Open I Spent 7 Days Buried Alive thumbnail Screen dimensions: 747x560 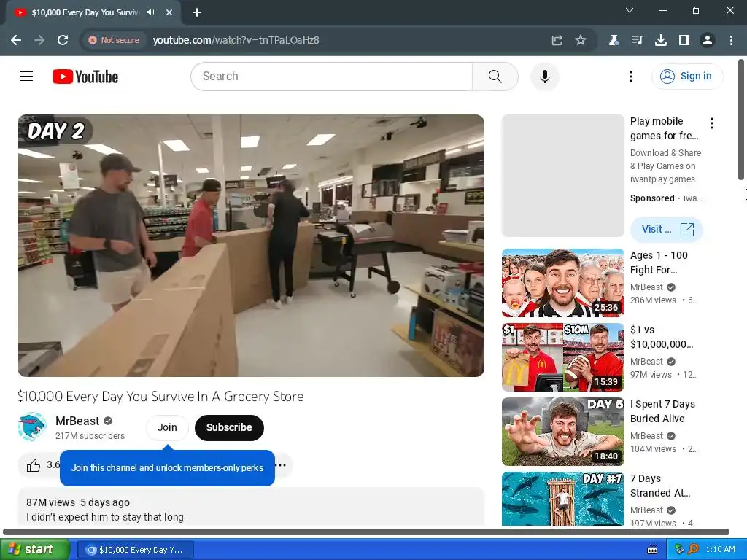(x=563, y=432)
